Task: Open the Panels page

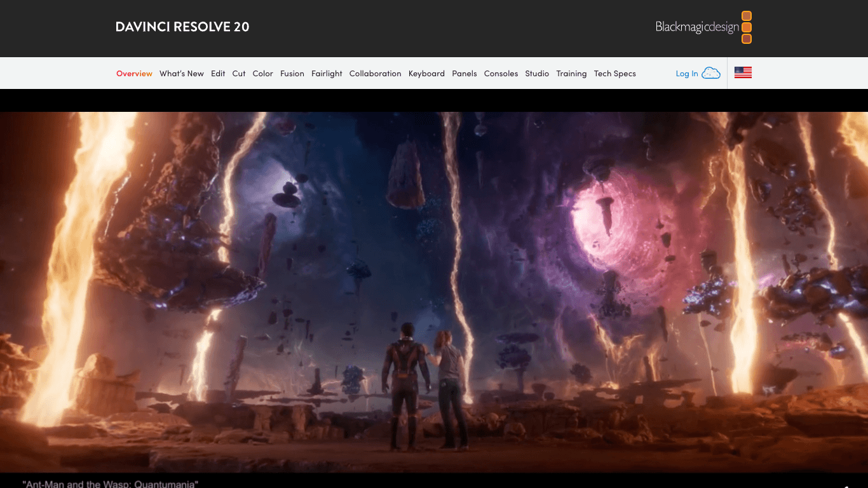Action: click(x=465, y=74)
